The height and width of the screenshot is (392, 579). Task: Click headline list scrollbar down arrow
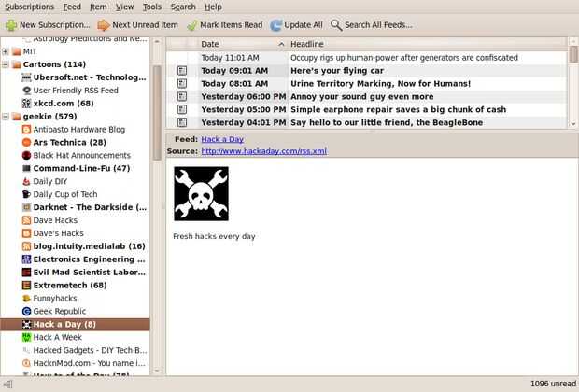[x=573, y=124]
